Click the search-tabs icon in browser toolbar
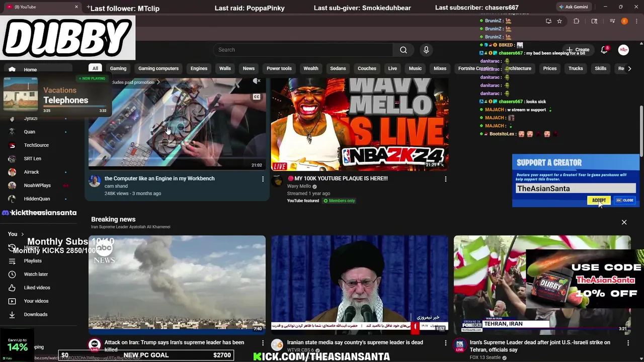The image size is (644, 362). pyautogui.click(x=594, y=21)
